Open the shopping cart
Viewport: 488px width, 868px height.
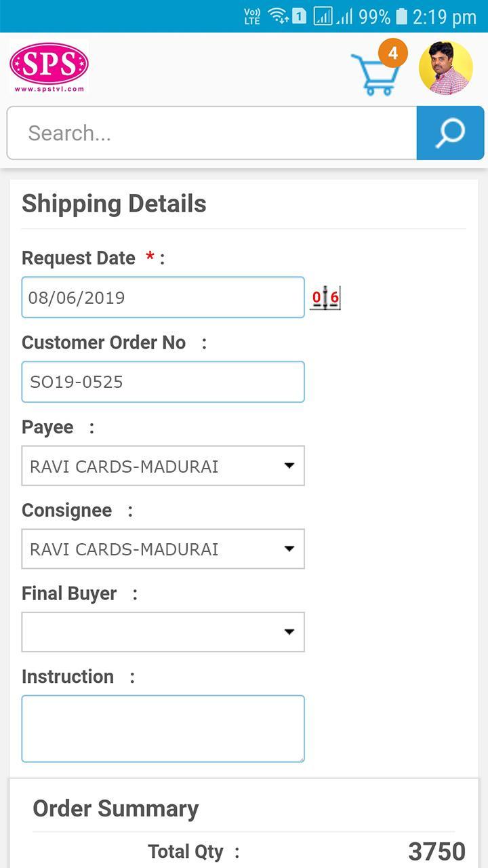[x=373, y=74]
